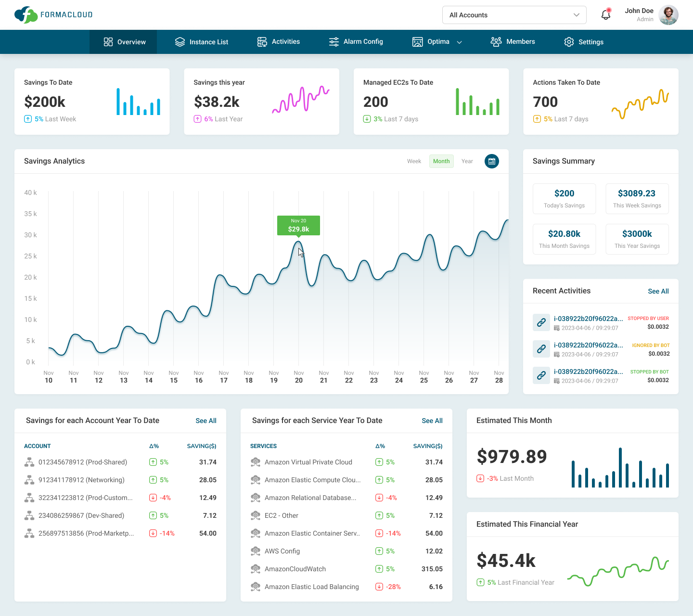Switch Savings Analytics to Week view
693x616 pixels.
point(414,161)
